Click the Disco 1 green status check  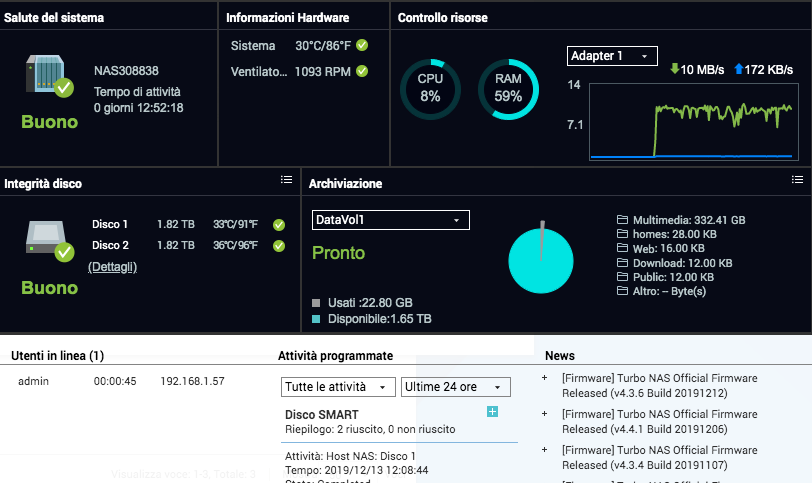point(279,225)
